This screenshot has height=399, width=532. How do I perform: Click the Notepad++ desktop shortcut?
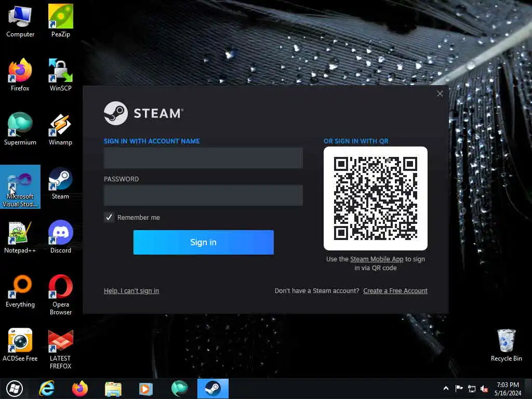pos(20,237)
